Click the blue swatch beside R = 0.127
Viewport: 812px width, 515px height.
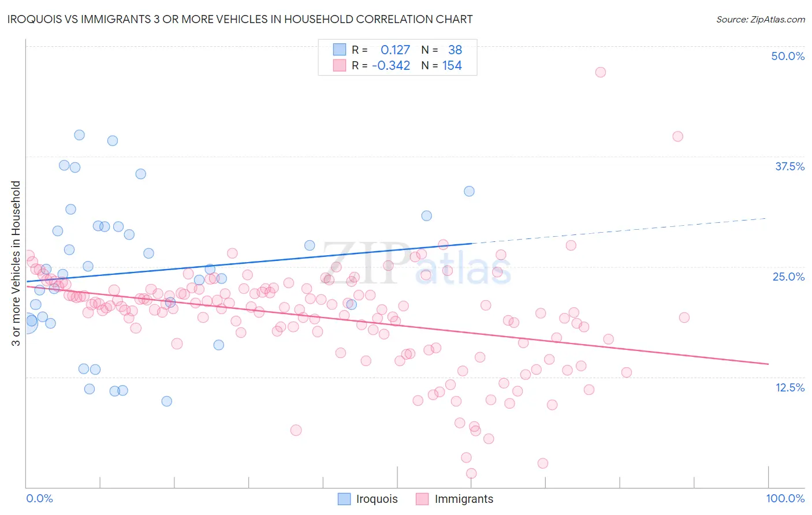(339, 50)
